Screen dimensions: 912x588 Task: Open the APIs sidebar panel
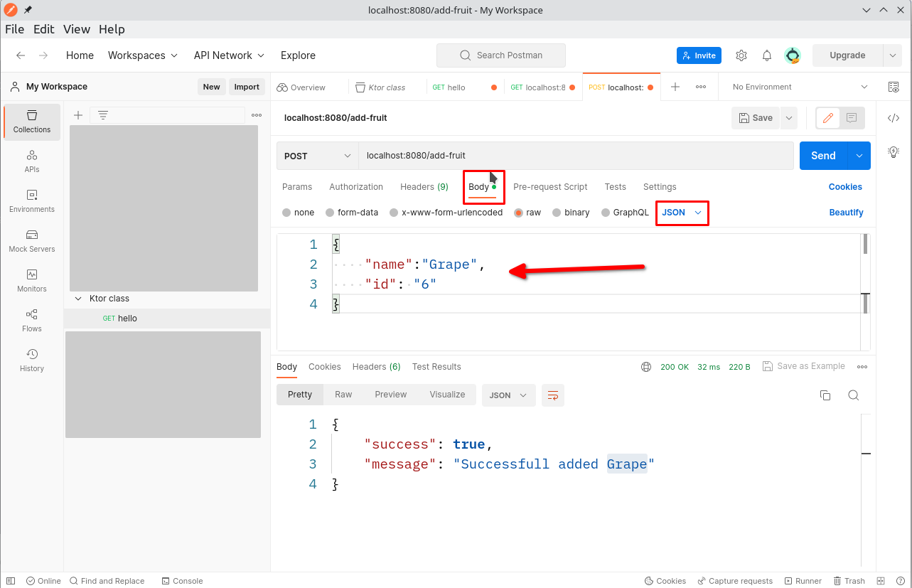[x=32, y=161]
